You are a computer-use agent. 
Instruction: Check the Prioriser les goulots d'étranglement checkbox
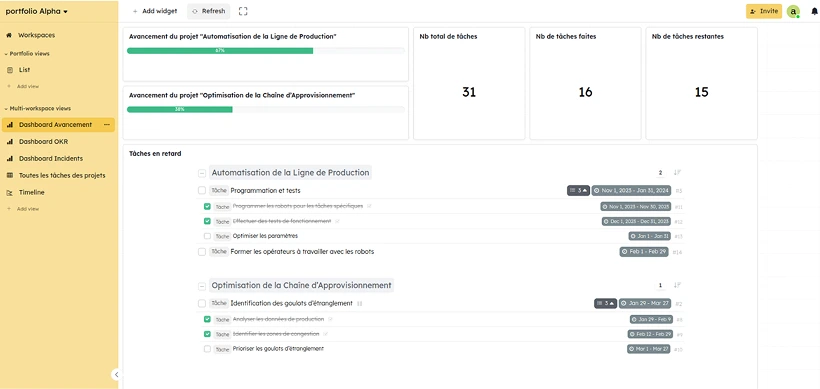208,349
